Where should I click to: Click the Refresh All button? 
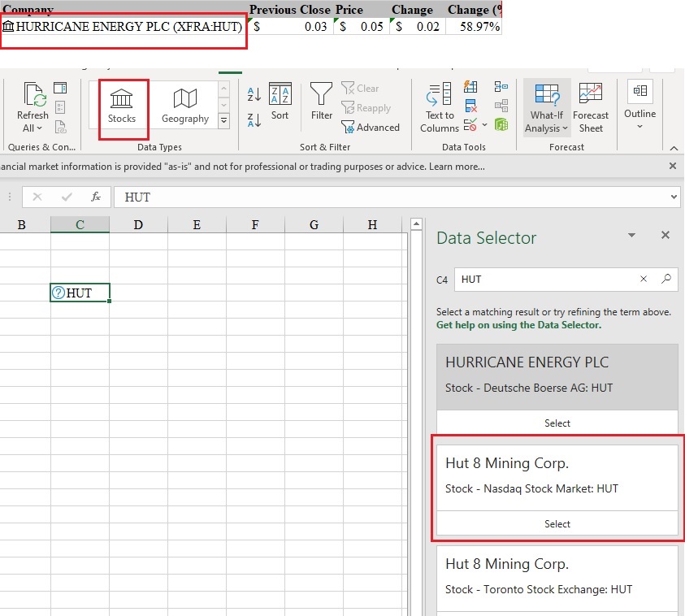tap(33, 107)
